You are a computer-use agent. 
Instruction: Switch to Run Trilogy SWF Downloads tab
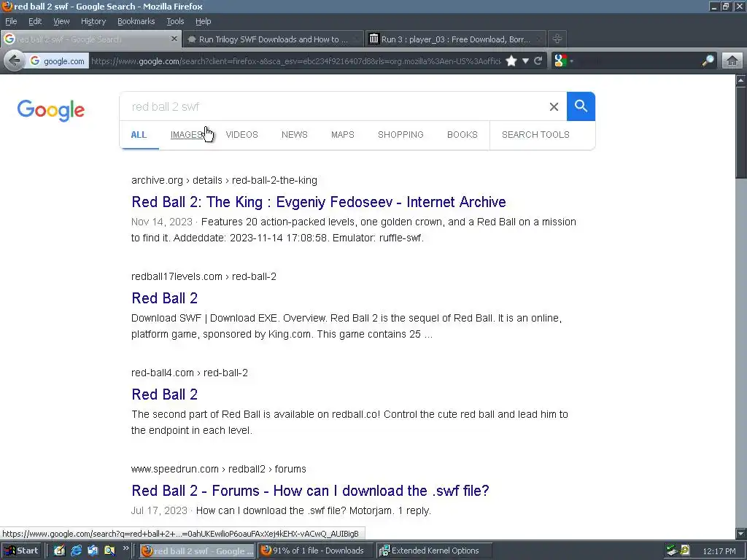coord(273,39)
